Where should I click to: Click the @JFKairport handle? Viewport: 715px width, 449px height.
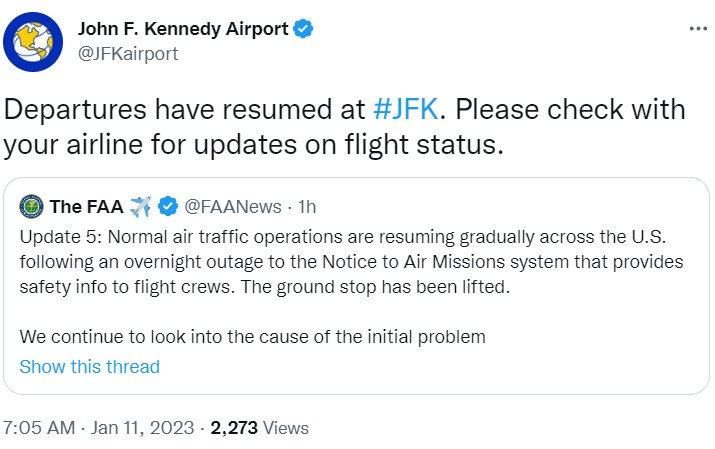coord(128,54)
